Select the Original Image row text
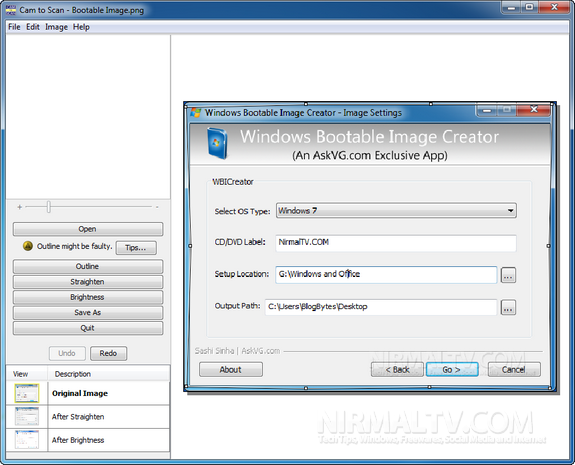The width and height of the screenshot is (575, 465). [x=80, y=393]
